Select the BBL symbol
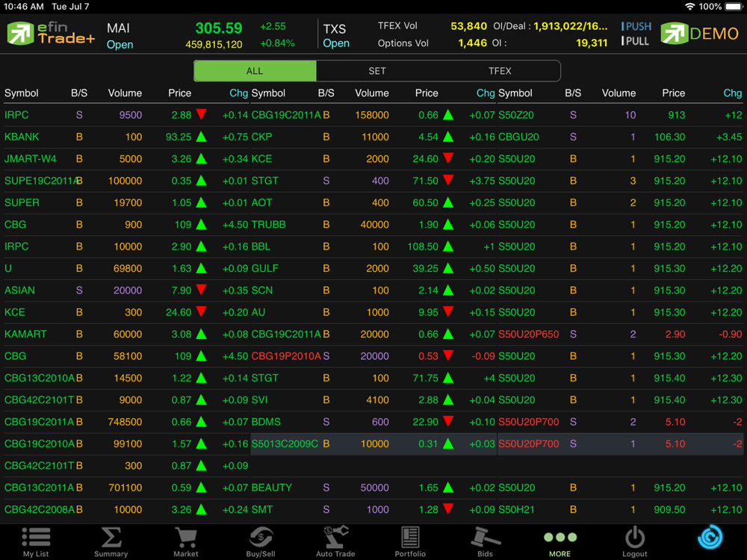747x560 pixels. (x=261, y=246)
